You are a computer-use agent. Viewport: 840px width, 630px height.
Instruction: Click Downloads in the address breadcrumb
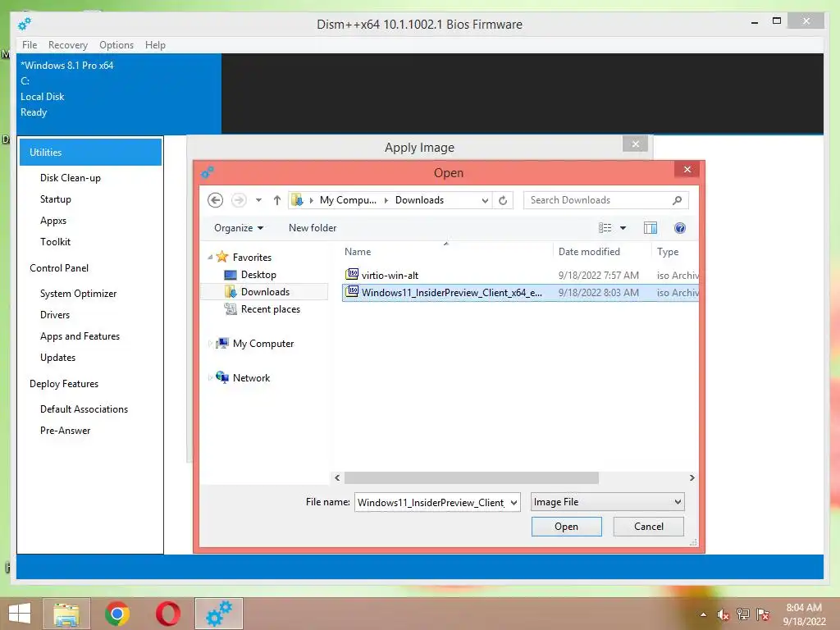(419, 200)
